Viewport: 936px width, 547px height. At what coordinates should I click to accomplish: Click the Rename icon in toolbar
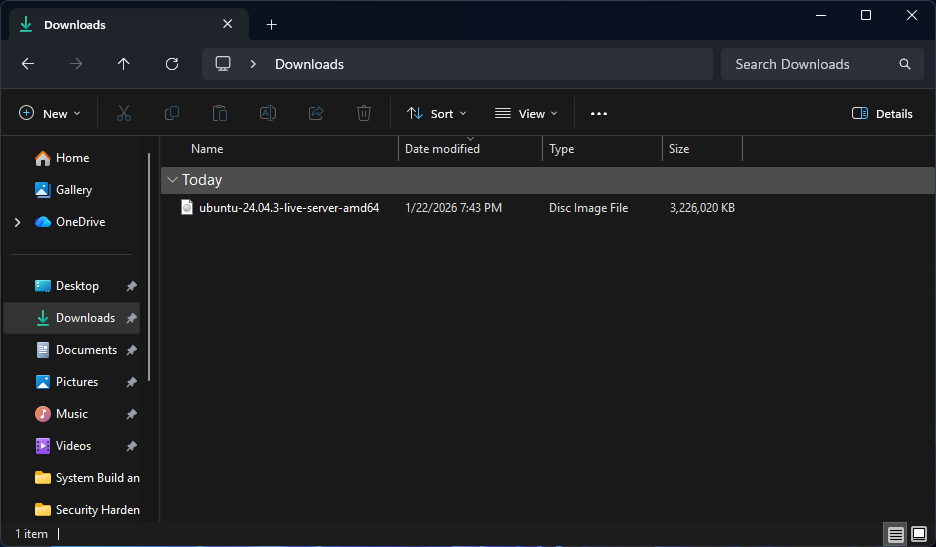click(x=268, y=114)
